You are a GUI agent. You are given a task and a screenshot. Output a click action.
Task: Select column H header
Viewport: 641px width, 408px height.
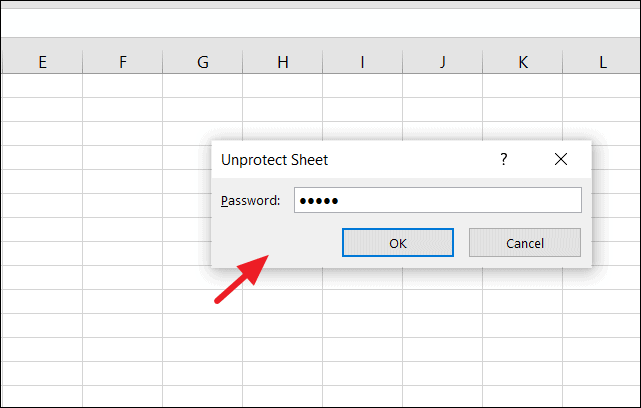tap(282, 62)
